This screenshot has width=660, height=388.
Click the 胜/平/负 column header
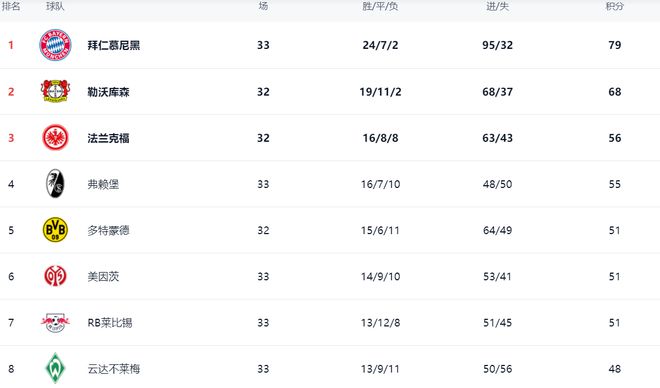(x=380, y=6)
